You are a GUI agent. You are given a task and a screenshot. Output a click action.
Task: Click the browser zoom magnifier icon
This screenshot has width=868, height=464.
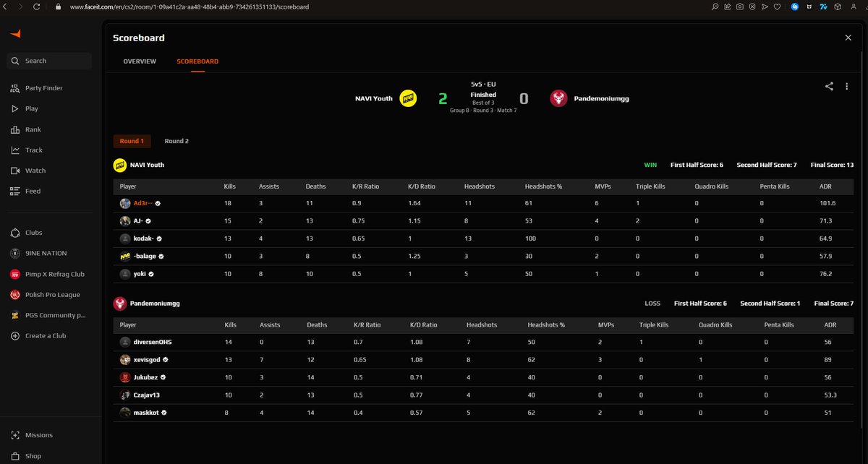point(715,7)
